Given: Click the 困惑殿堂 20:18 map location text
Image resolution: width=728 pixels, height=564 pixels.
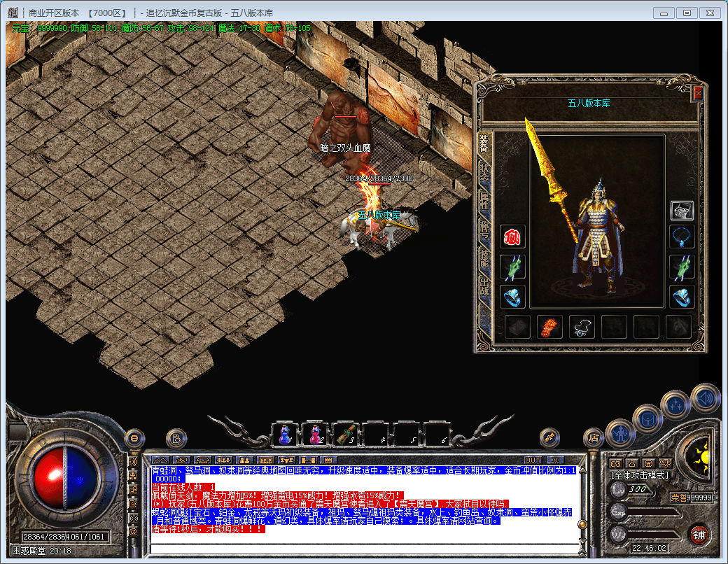Looking at the screenshot, I should pyautogui.click(x=41, y=551).
